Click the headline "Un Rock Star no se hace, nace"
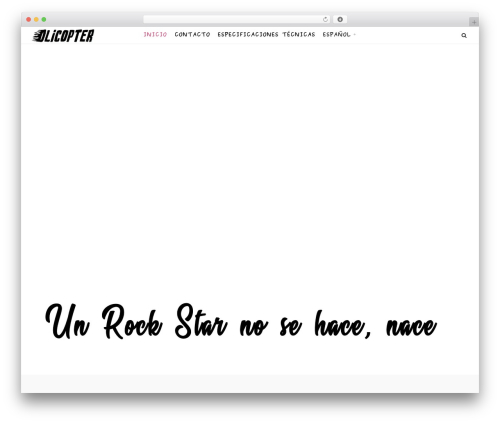 coord(241,322)
